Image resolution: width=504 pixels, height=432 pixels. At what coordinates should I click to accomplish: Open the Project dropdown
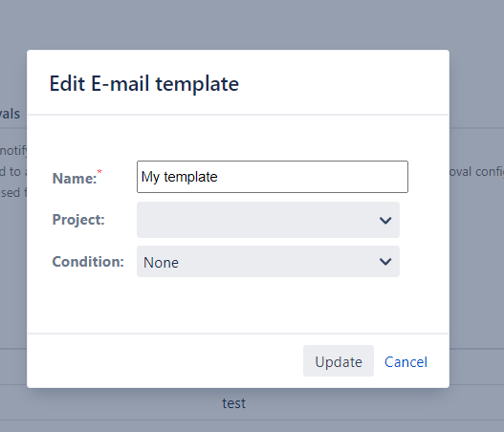click(268, 220)
